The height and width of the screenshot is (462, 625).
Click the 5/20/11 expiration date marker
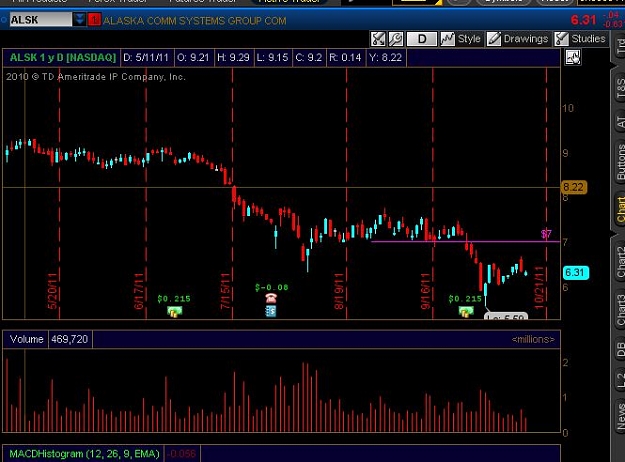coord(53,290)
